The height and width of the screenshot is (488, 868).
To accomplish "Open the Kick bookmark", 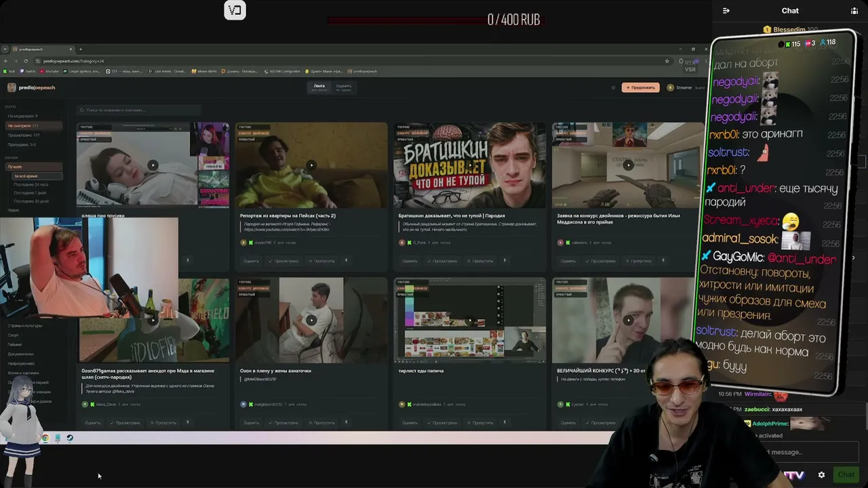I will click(9, 71).
